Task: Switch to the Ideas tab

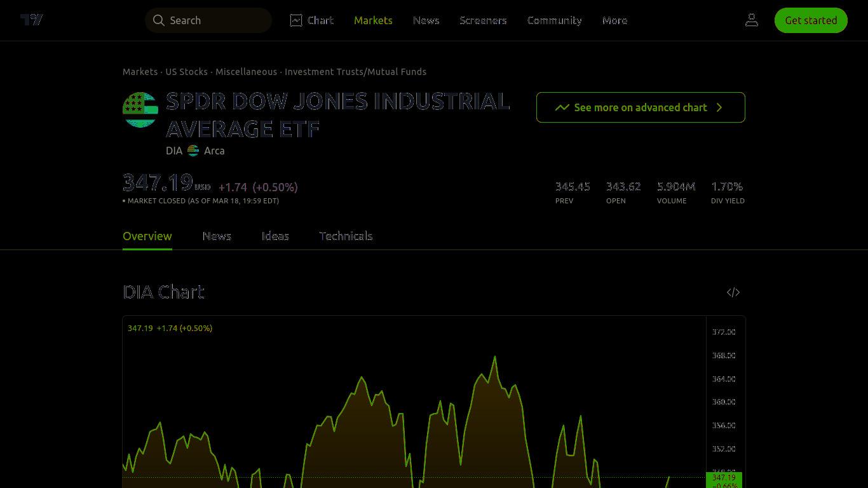Action: click(275, 236)
